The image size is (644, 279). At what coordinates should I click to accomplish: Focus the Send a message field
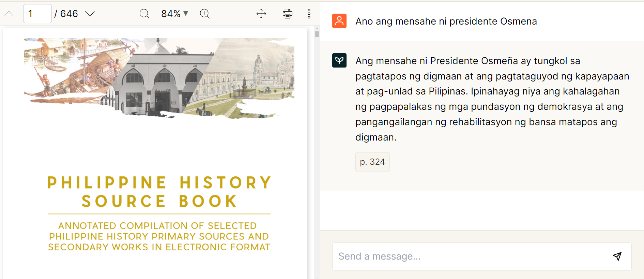[470, 256]
